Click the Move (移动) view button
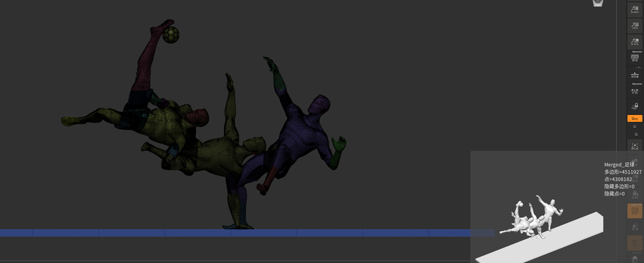Viewport: 644px width, 263px height. point(635,163)
